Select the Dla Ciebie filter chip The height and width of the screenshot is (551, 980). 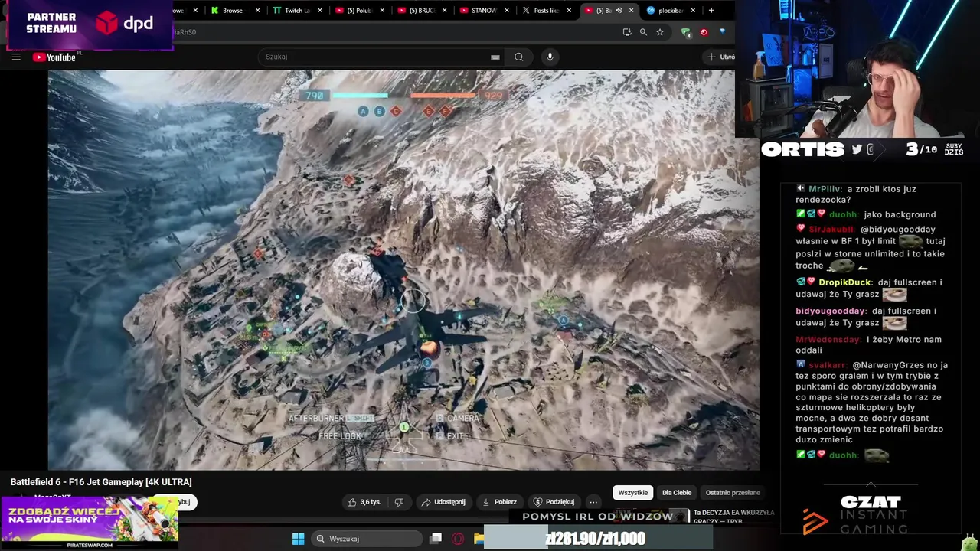coord(677,493)
